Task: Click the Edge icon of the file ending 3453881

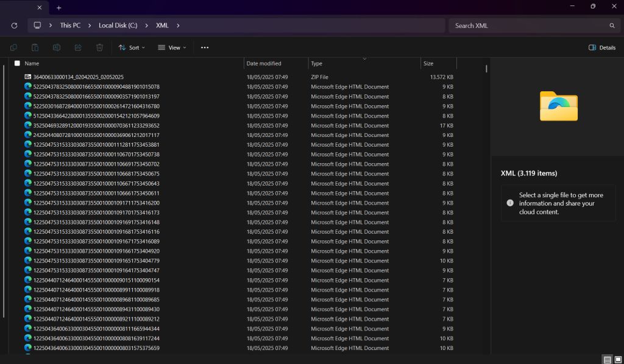Action: (28, 145)
